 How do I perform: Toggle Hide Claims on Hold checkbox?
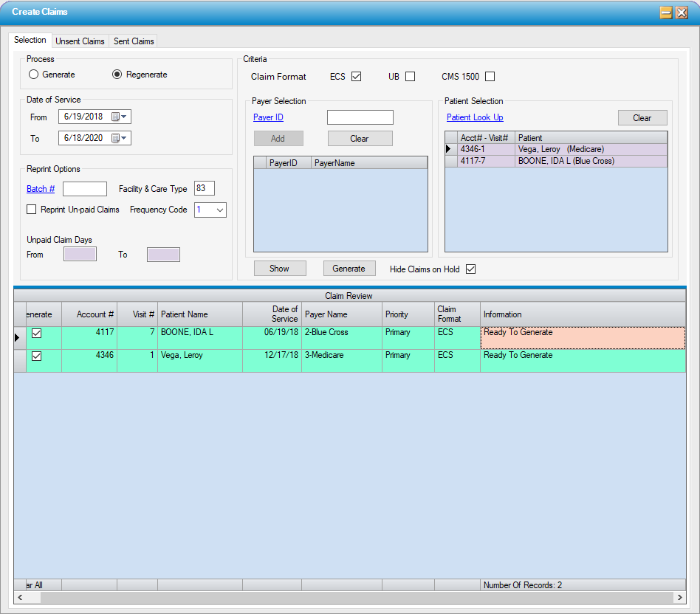[470, 269]
